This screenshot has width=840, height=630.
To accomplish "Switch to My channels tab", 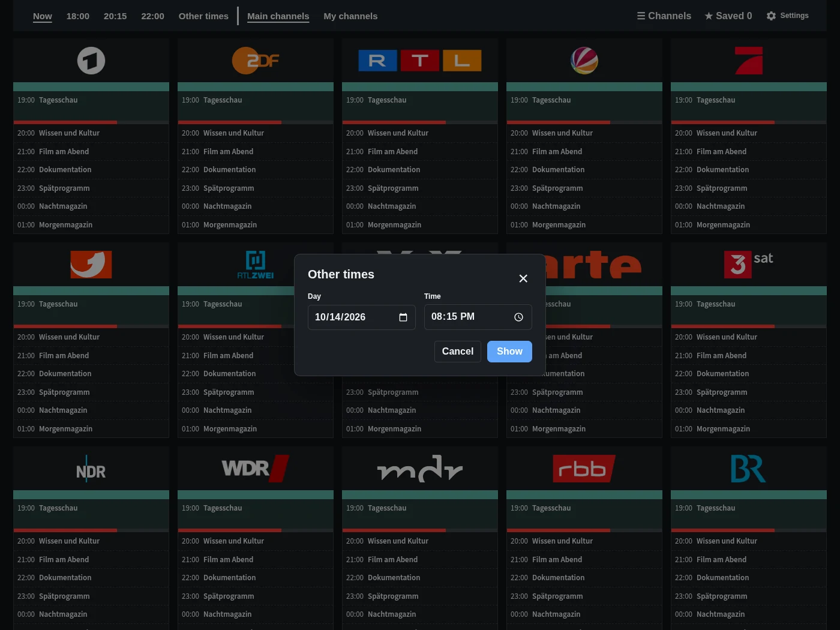I will click(350, 16).
